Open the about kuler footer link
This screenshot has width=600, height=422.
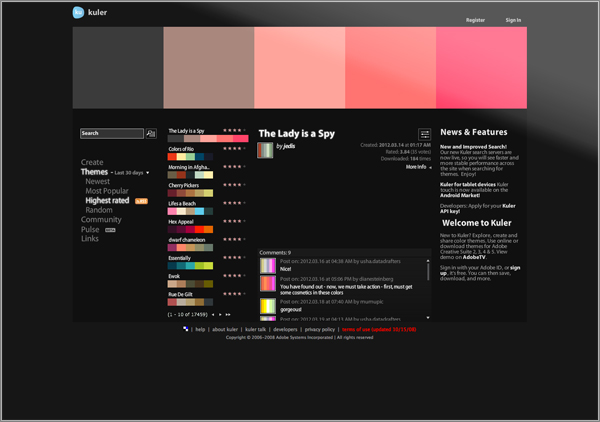(x=225, y=329)
